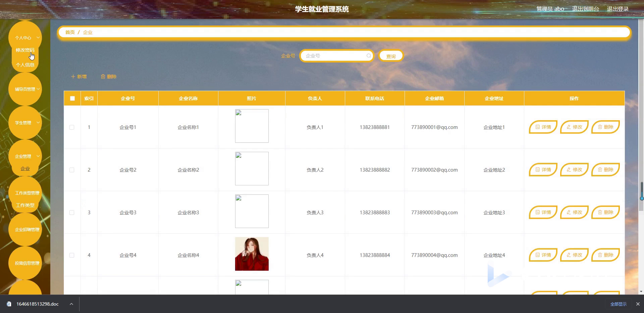Close the download bar with X
The height and width of the screenshot is (313, 644).
coord(638,304)
